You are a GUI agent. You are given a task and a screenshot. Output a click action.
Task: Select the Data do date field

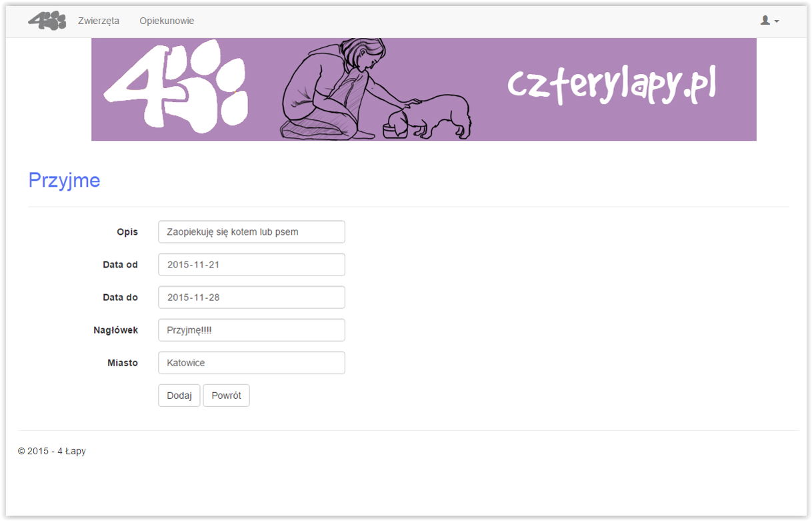251,298
